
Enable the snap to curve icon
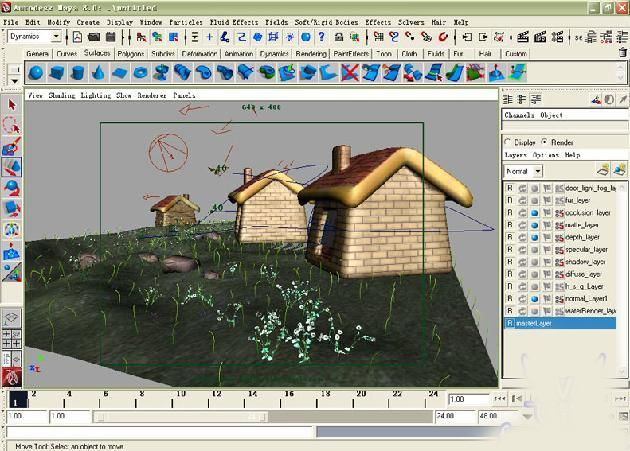point(394,37)
